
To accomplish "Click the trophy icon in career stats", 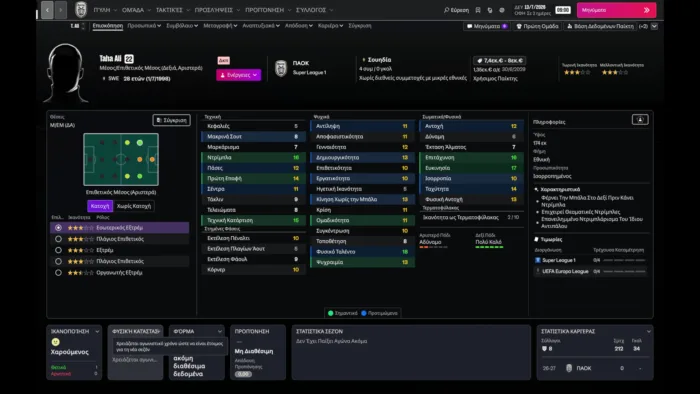I will [x=544, y=348].
